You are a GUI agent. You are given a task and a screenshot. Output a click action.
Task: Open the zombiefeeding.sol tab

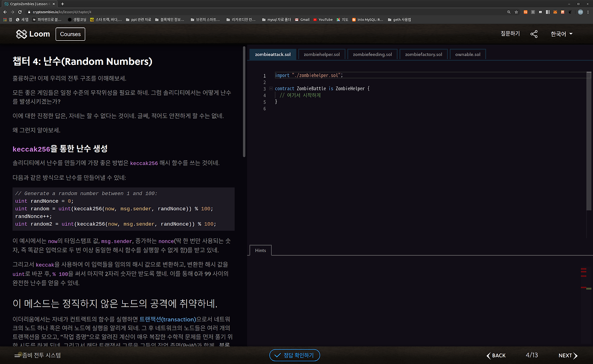(x=372, y=54)
